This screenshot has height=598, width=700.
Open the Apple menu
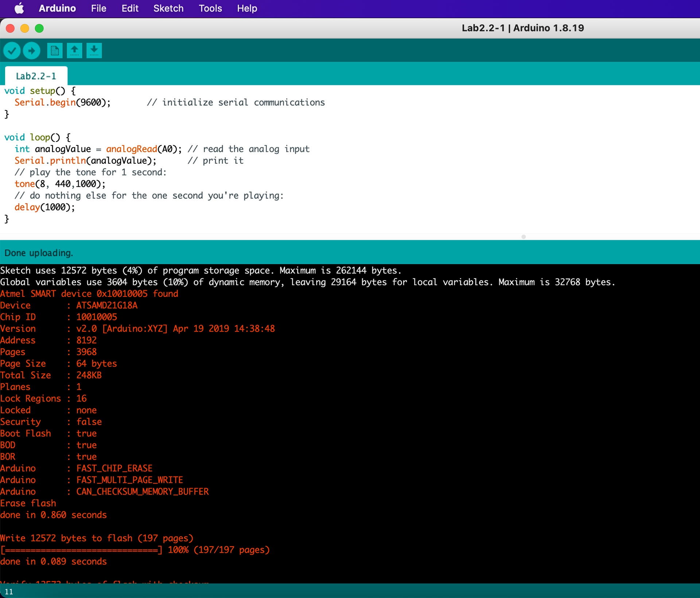(x=19, y=8)
